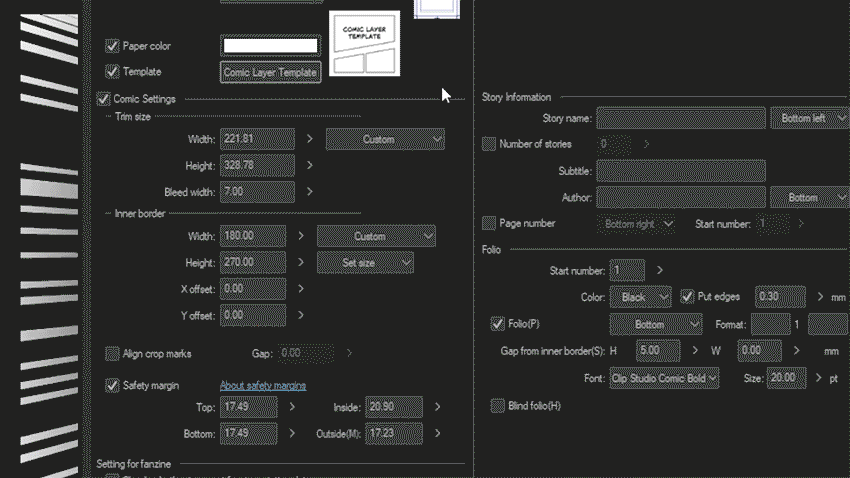Open slider arrow next to Safety Bottom
This screenshot has height=478, width=850.
tap(292, 433)
